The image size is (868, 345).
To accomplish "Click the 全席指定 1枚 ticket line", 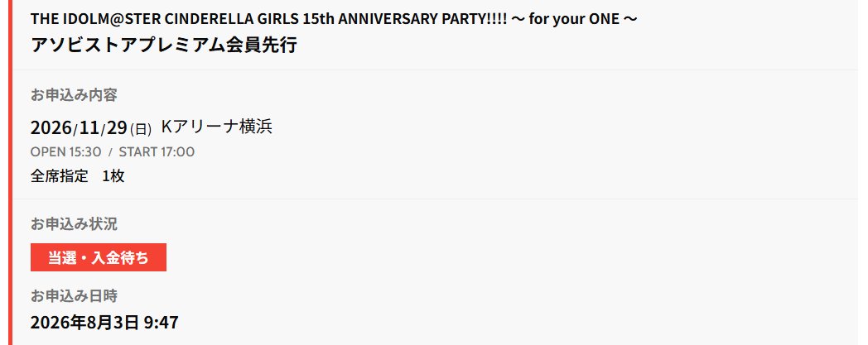I will tap(78, 176).
